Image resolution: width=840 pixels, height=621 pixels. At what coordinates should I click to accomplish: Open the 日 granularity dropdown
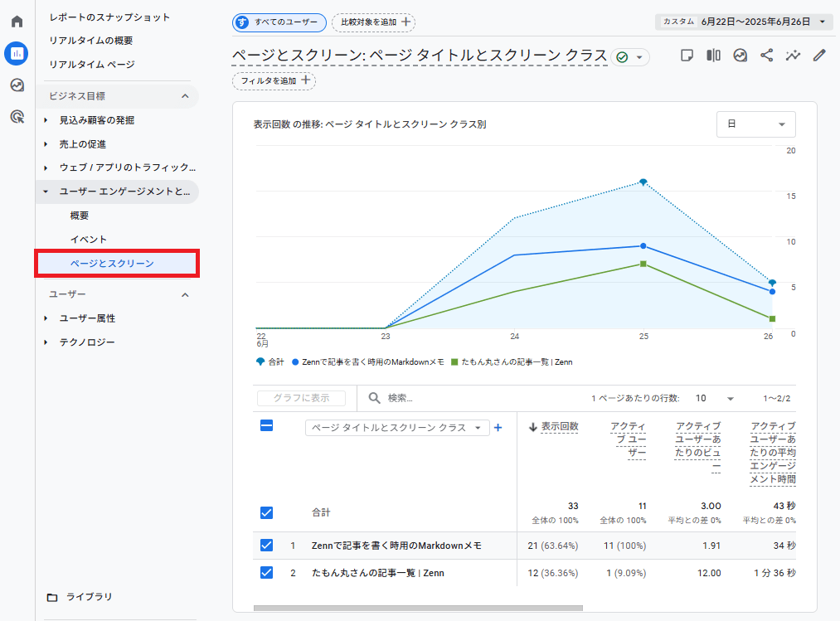coord(756,124)
